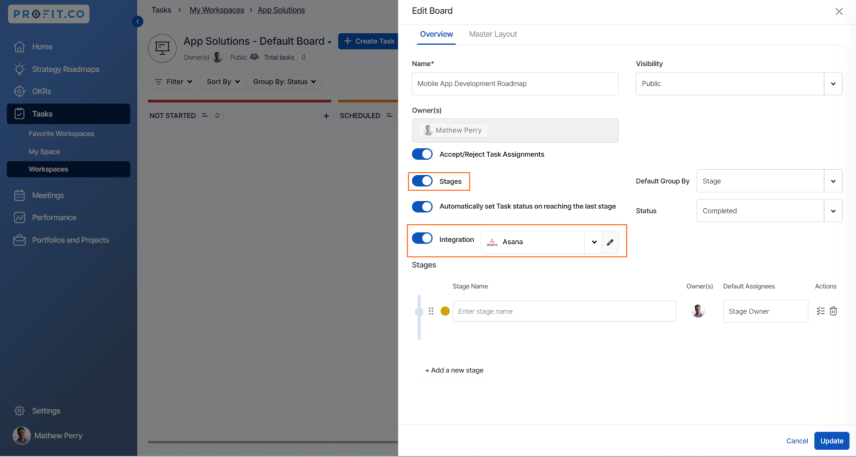856x457 pixels.
Task: Click the yellow stage color swatch
Action: [445, 311]
